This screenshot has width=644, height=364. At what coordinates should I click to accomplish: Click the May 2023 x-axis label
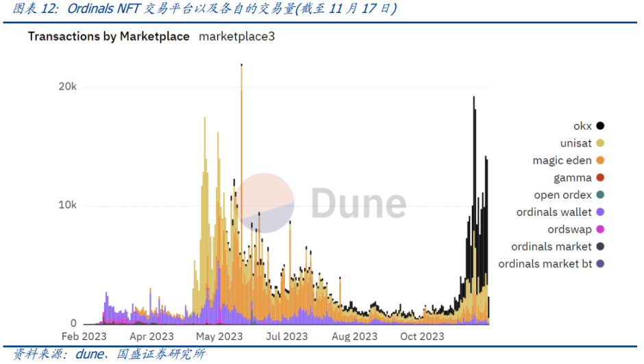click(219, 337)
